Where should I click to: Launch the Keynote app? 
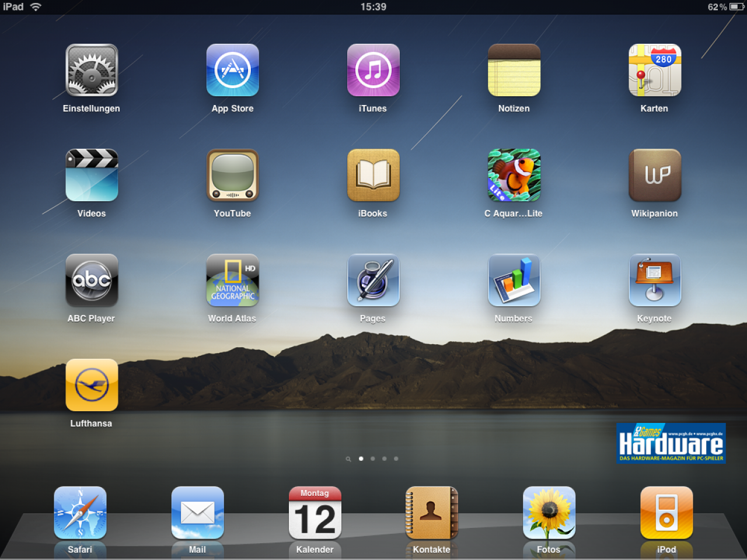pos(654,280)
